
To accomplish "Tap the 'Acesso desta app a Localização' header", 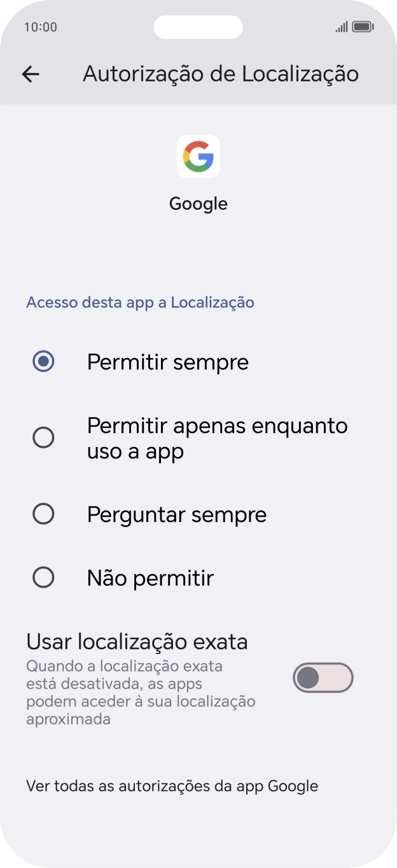I will coord(140,302).
